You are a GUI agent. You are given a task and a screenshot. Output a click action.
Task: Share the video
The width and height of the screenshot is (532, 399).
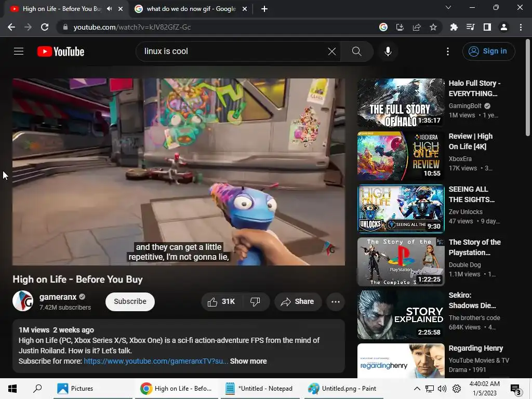[298, 302]
